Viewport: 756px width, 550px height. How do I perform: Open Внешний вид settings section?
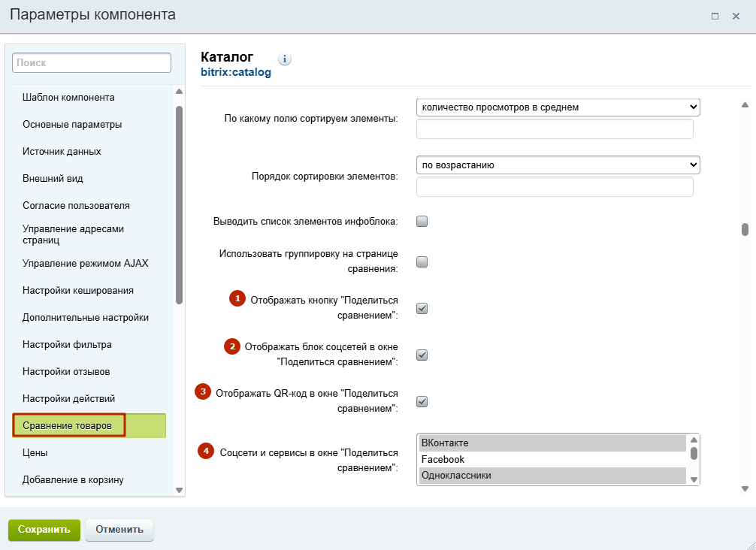click(x=53, y=178)
